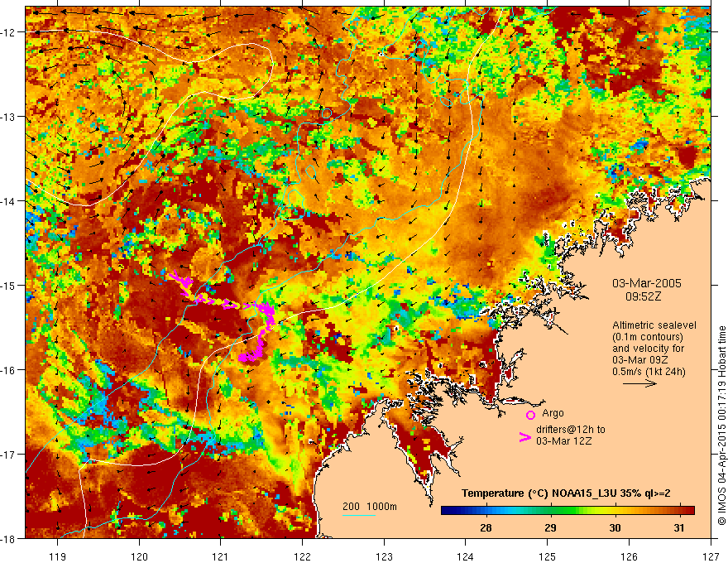This screenshot has width=728, height=563.
Task: Click longitude axis label 123
Action: point(384,556)
